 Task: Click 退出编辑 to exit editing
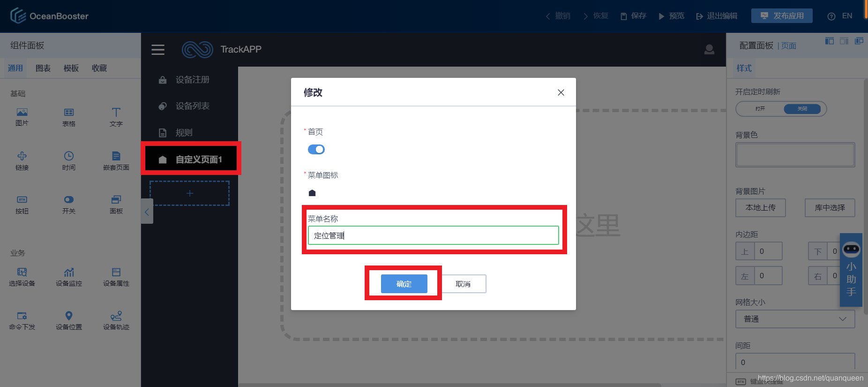coord(717,16)
